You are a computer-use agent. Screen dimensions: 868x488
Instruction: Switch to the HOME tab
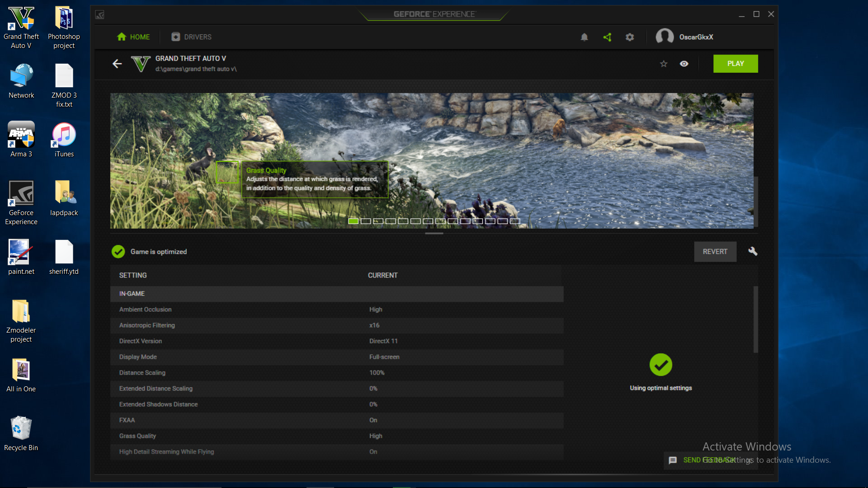[x=133, y=37]
